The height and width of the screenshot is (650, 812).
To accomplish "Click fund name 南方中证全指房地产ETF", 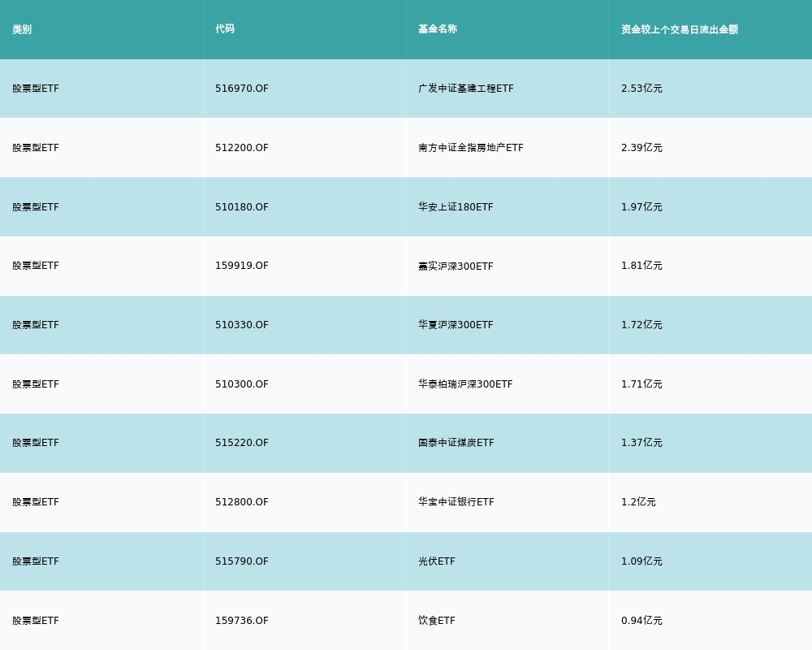I will (x=471, y=148).
